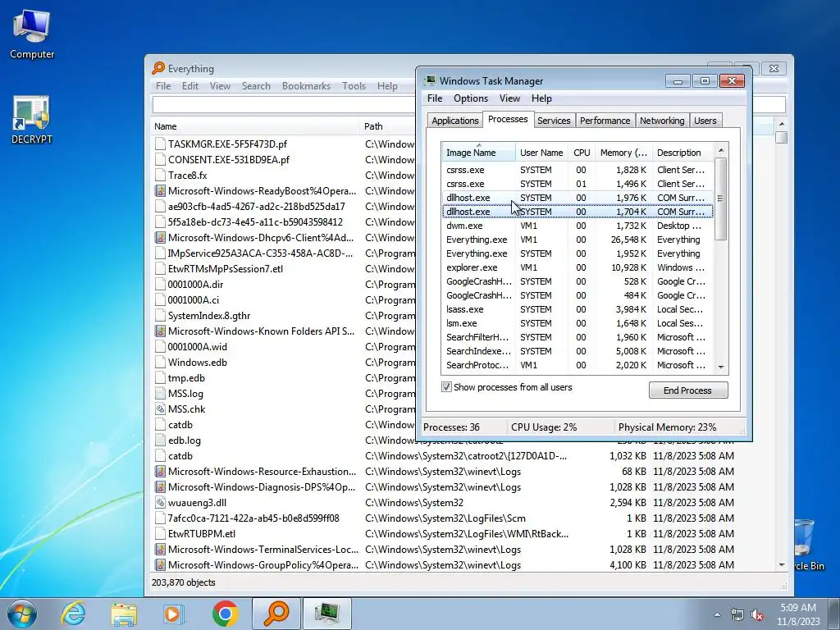Sort processes by Image Name column
840x630 pixels.
[478, 153]
